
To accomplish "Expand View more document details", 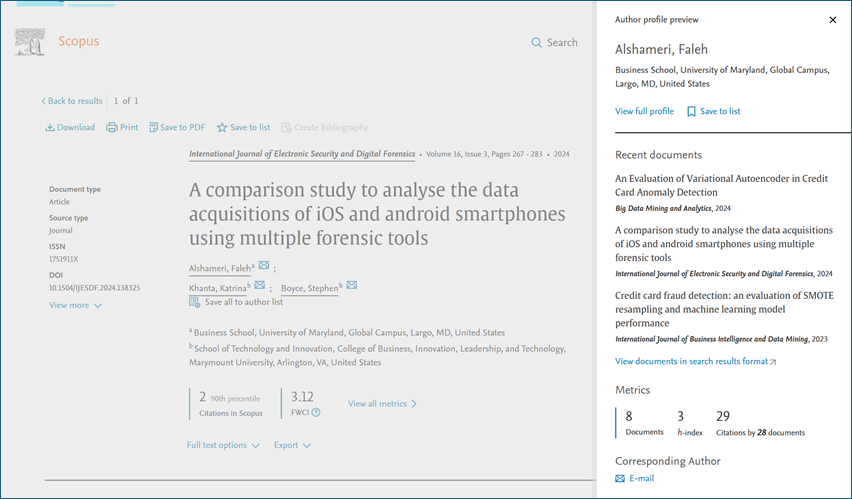I will point(75,306).
